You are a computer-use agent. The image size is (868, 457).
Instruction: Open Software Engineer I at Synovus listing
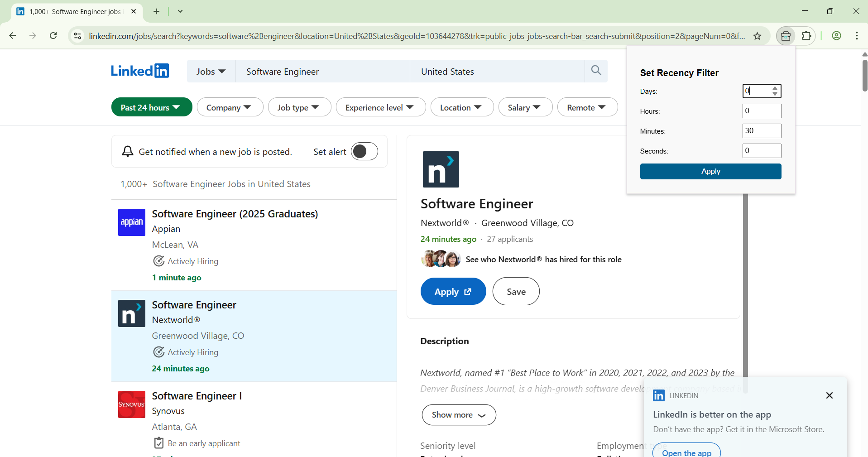tap(197, 396)
